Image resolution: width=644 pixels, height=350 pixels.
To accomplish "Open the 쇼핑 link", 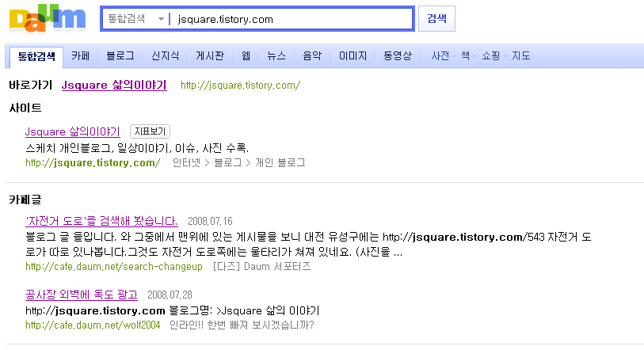I will pos(491,56).
